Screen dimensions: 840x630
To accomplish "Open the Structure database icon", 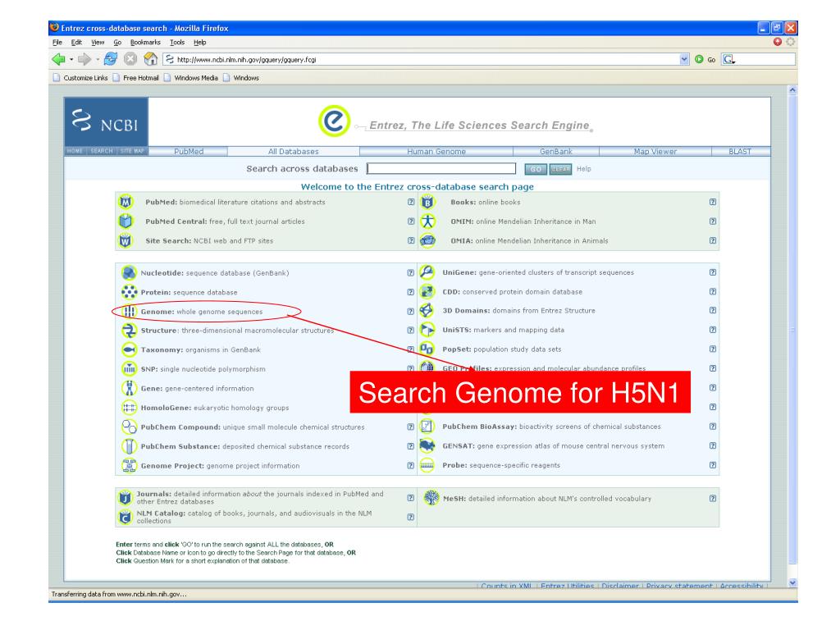I will coord(129,331).
